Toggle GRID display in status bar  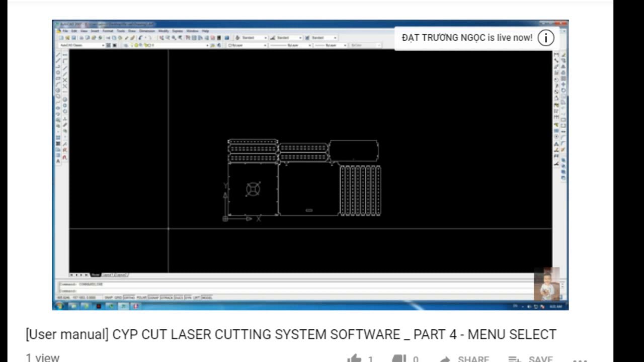coord(118,298)
